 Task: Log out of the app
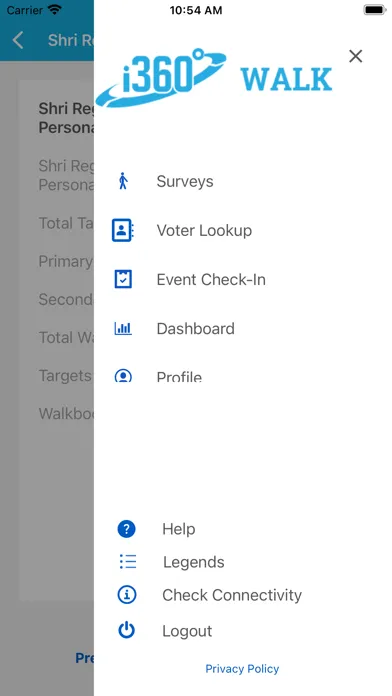(x=187, y=631)
